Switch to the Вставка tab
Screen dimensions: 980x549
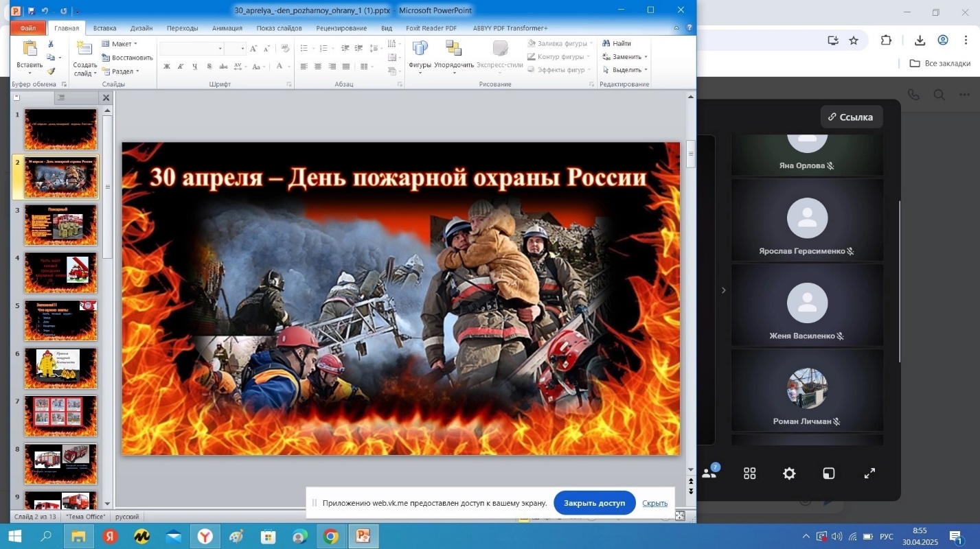[x=104, y=28]
